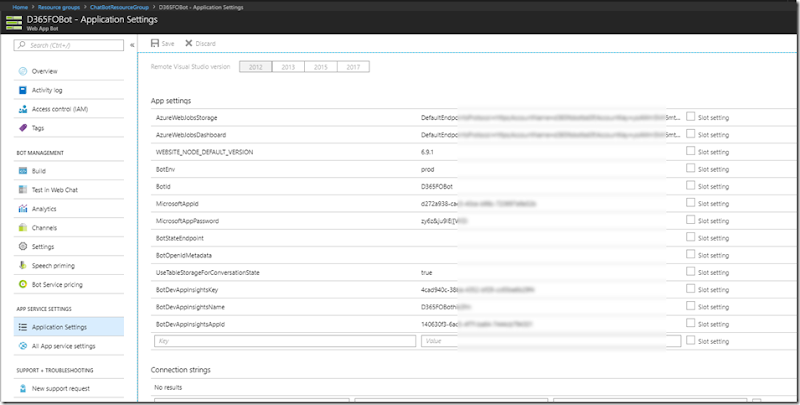
Task: Click the UseTableStorageForConversationState value true
Action: pyautogui.click(x=427, y=273)
